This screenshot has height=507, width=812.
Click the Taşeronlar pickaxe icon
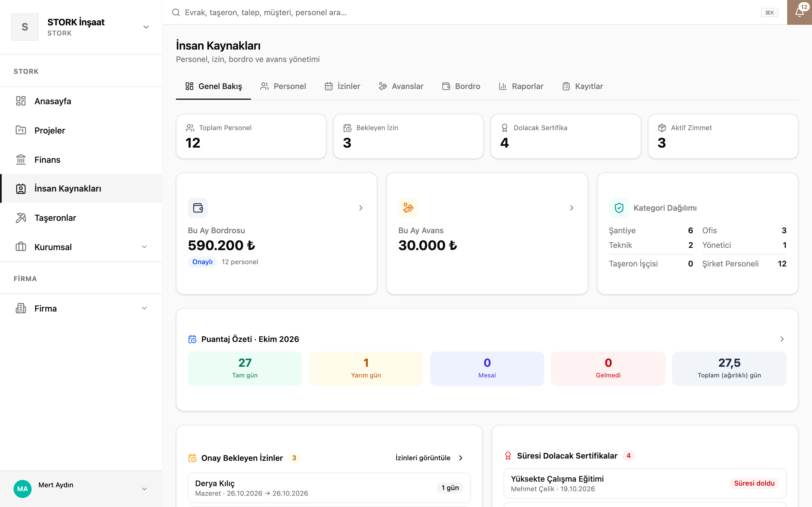click(21, 218)
